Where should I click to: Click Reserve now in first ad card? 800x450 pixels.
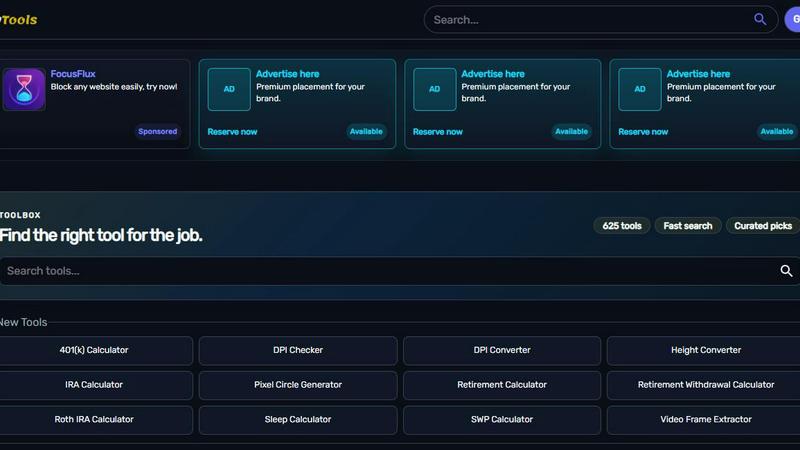point(232,132)
